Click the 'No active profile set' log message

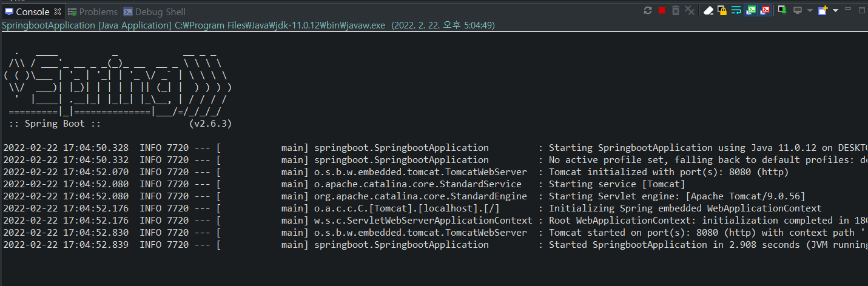click(708, 160)
